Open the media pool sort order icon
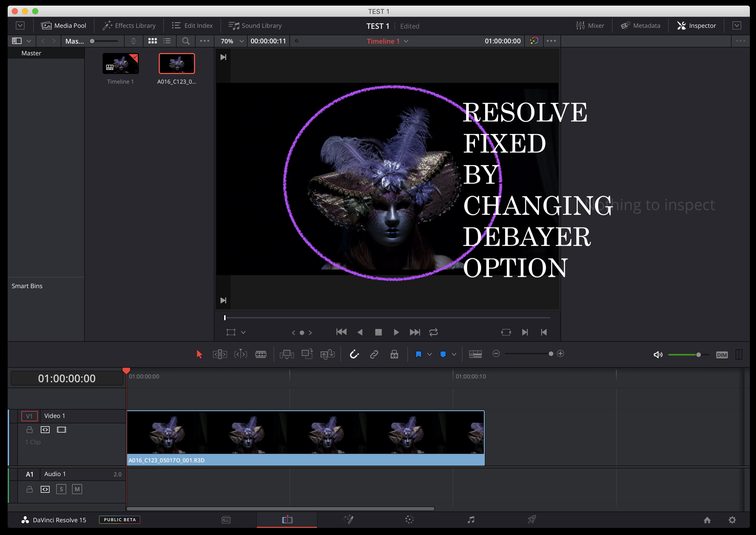Image resolution: width=756 pixels, height=535 pixels. pyautogui.click(x=133, y=41)
